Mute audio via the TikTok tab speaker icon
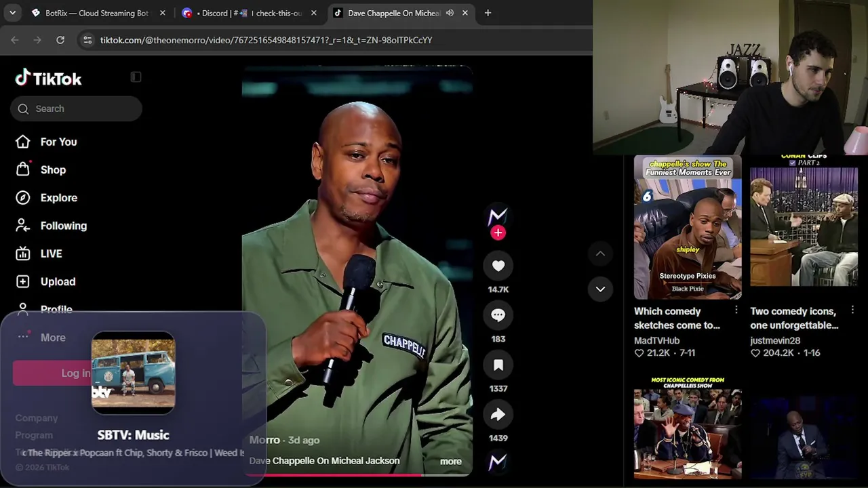The image size is (868, 488). [450, 13]
